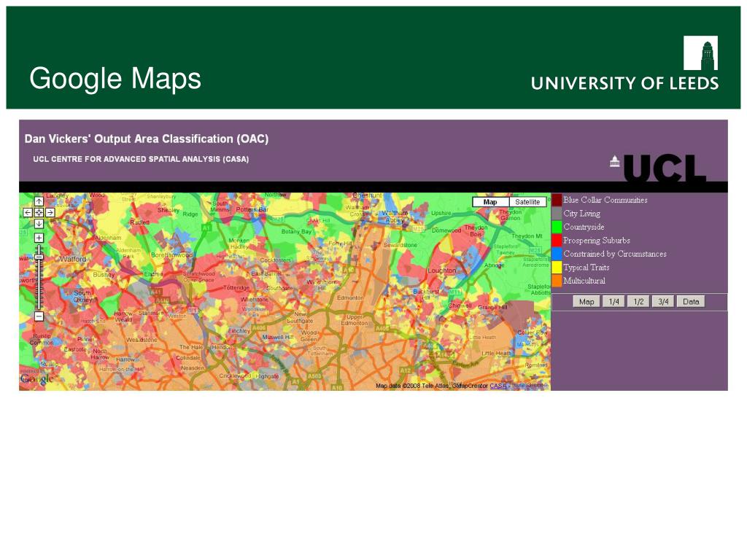Click Typical Traits yellow swatch
Viewport: 747px width, 560px height.
click(x=557, y=267)
